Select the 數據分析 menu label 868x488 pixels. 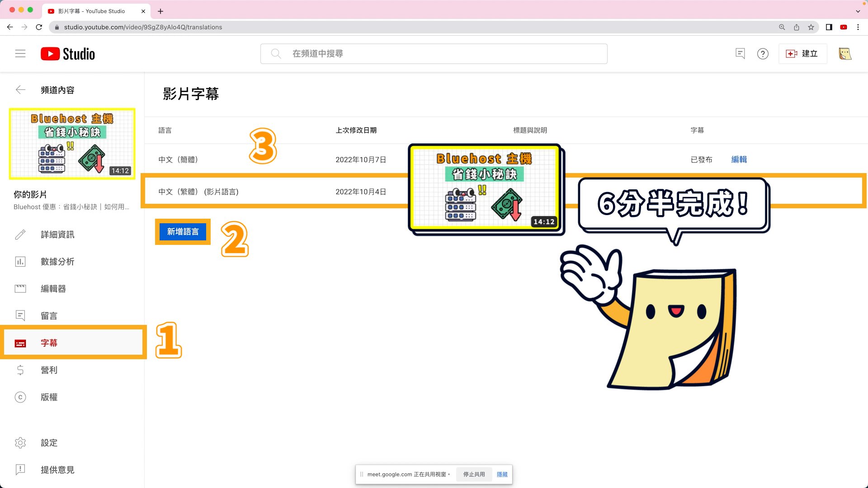pos(57,262)
